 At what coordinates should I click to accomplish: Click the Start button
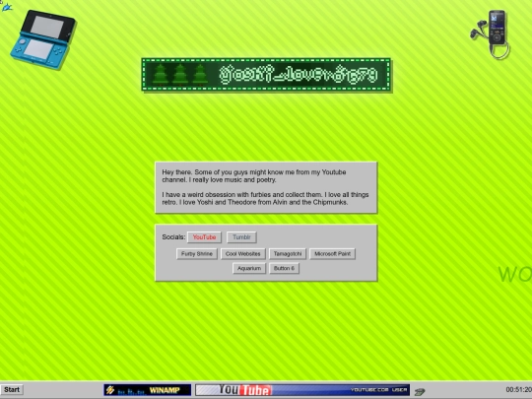(x=12, y=389)
